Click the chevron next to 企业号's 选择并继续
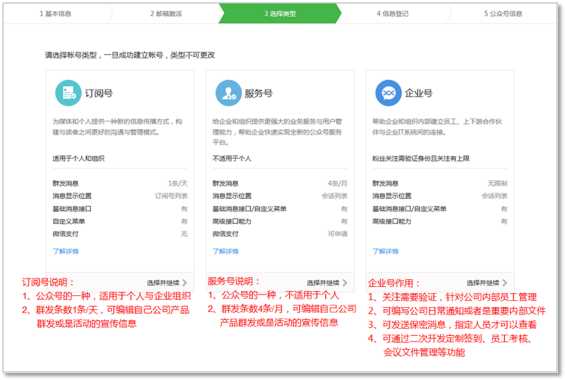The height and width of the screenshot is (380, 565). tap(504, 283)
